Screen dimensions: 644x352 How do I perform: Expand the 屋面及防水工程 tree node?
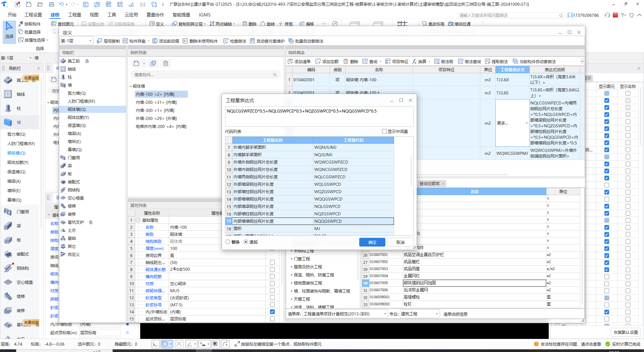click(x=291, y=267)
